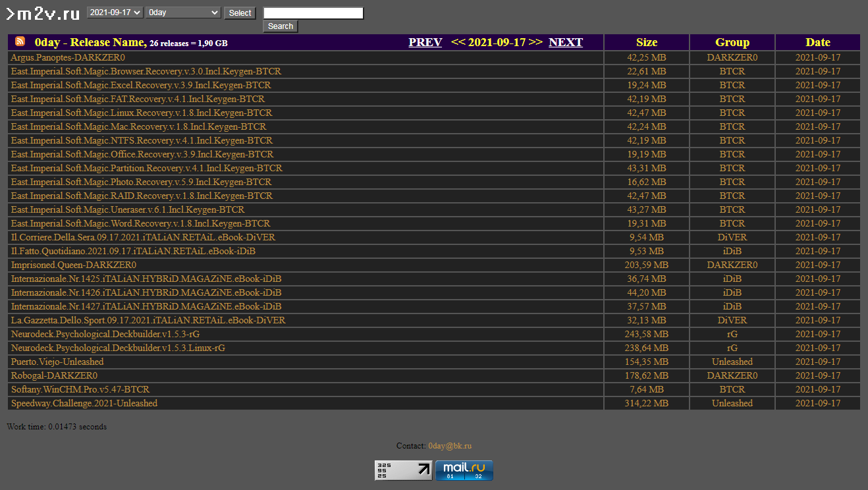This screenshot has height=490, width=868.
Task: Open the Il.Fatto.Quotidiano eBook release
Action: pyautogui.click(x=133, y=251)
